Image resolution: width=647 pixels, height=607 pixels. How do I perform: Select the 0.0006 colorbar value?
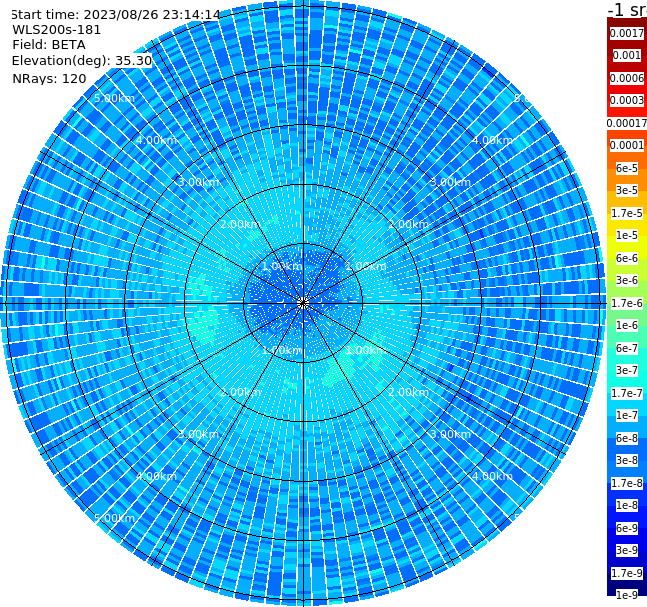click(627, 78)
